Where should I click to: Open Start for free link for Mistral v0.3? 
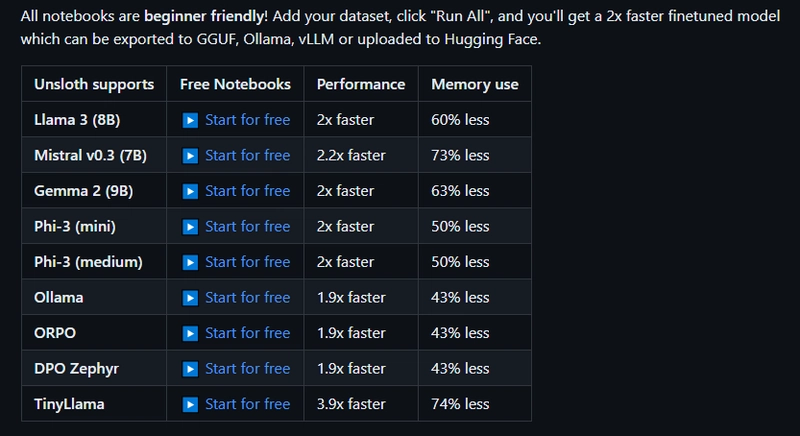pos(247,155)
